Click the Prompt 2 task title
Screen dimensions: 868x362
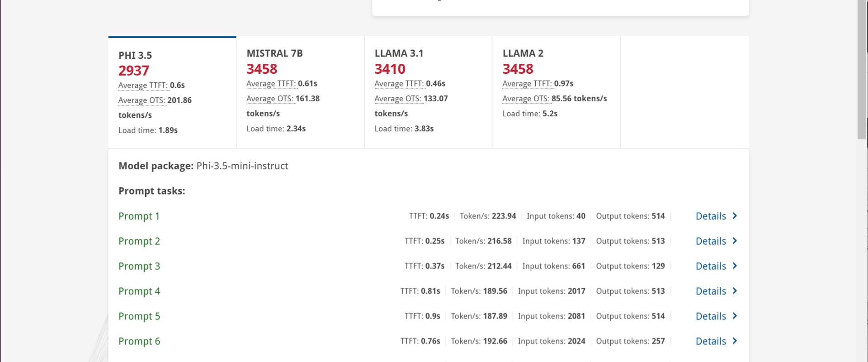coord(139,241)
